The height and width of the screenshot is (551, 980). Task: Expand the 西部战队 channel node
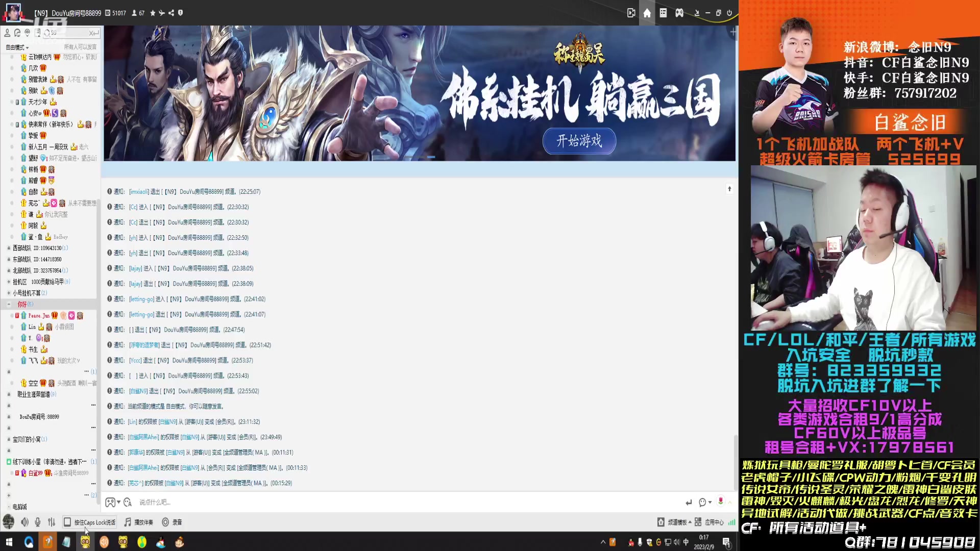point(8,247)
